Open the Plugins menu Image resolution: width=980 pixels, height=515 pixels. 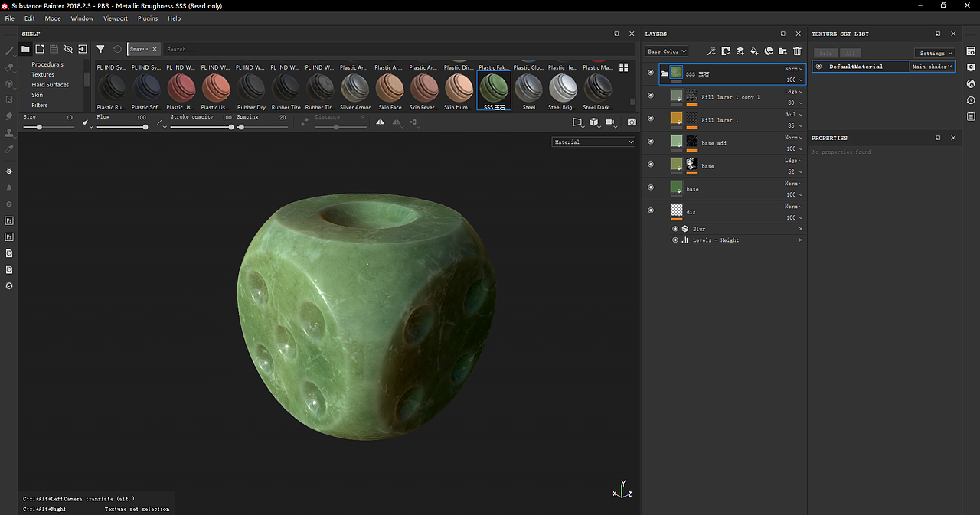(x=148, y=18)
